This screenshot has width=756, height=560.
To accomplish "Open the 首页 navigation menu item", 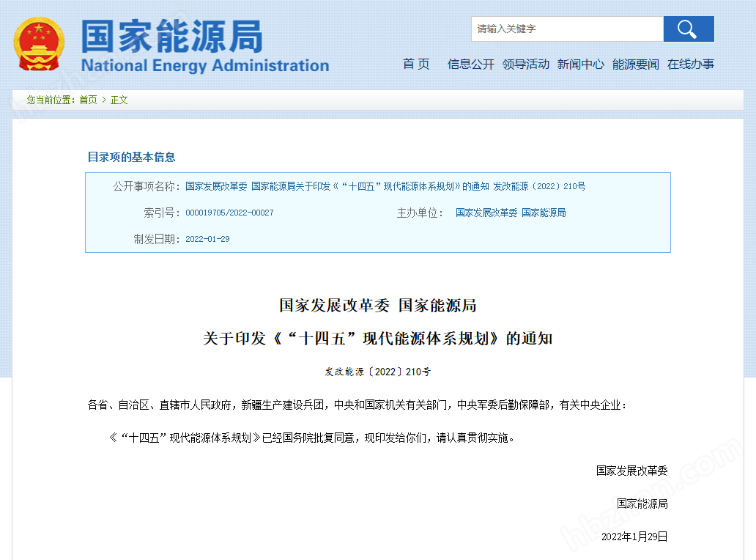I will 415,65.
